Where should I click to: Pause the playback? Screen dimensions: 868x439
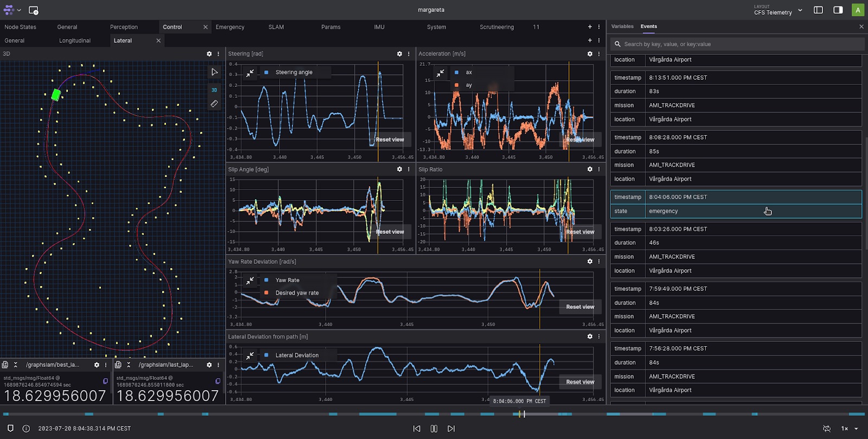pyautogui.click(x=434, y=429)
